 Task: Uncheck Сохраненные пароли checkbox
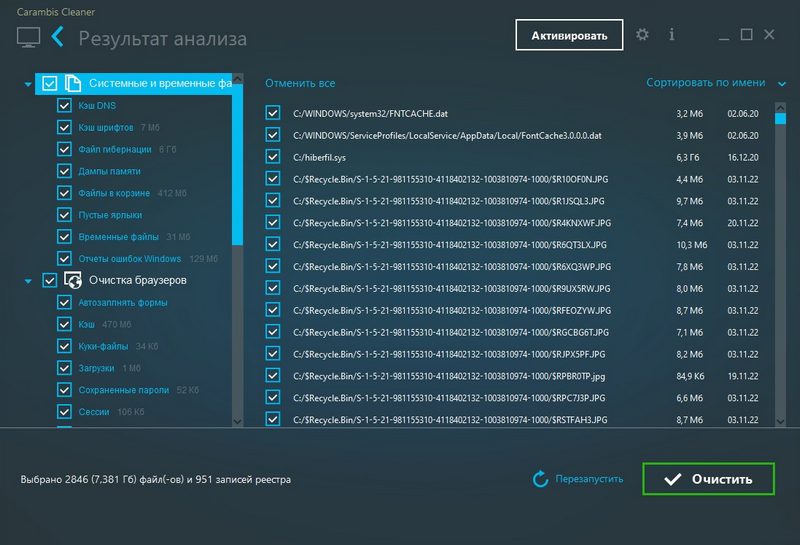pos(64,390)
